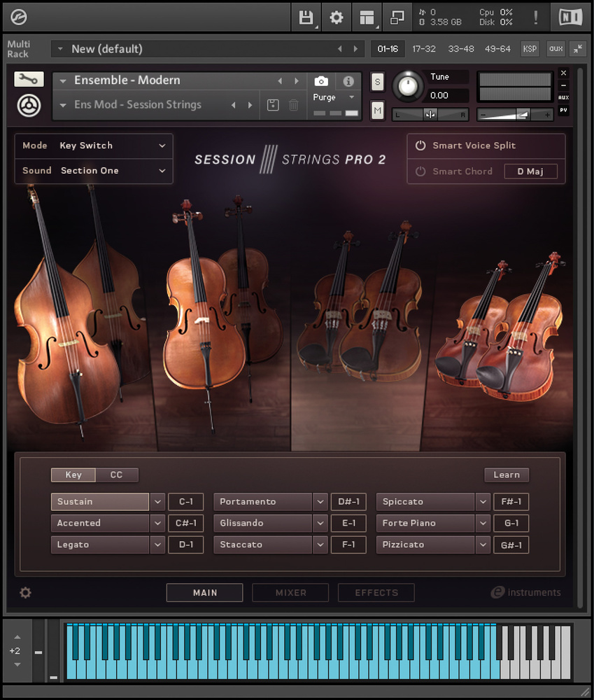The width and height of the screenshot is (594, 700).
Task: Click the panic exclamation mark icon
Action: click(536, 17)
